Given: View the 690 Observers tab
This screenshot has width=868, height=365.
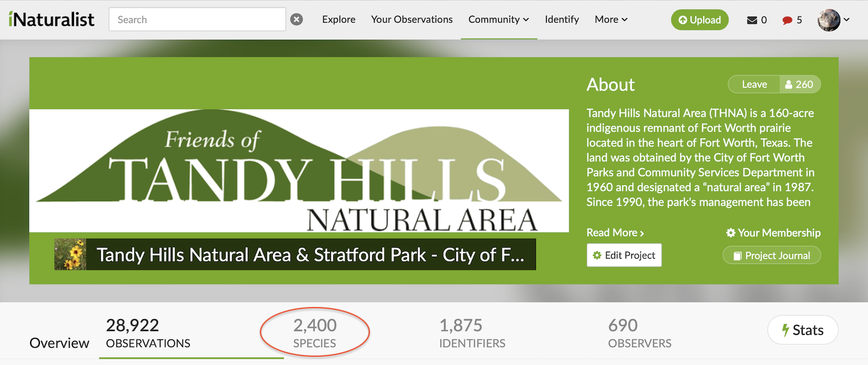Looking at the screenshot, I should tap(640, 333).
